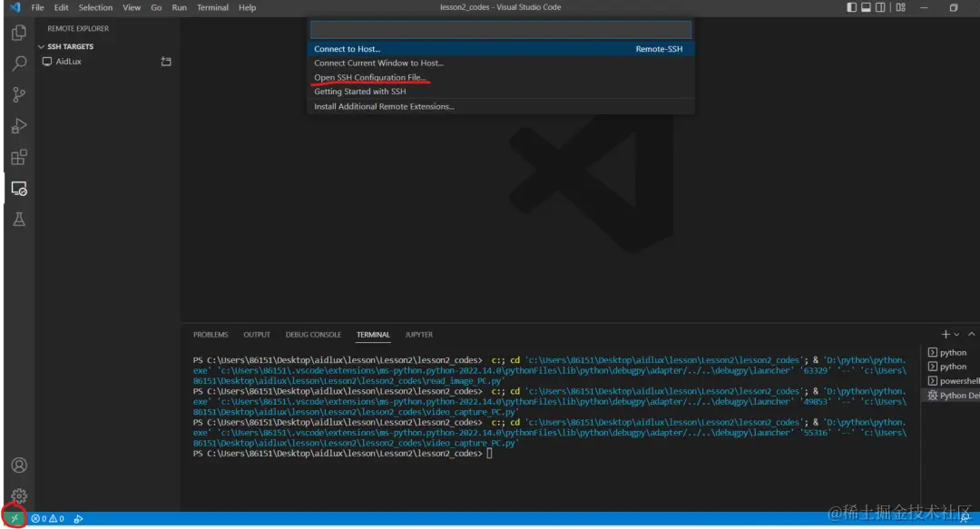
Task: Switch to the OUTPUT tab
Action: coord(257,335)
